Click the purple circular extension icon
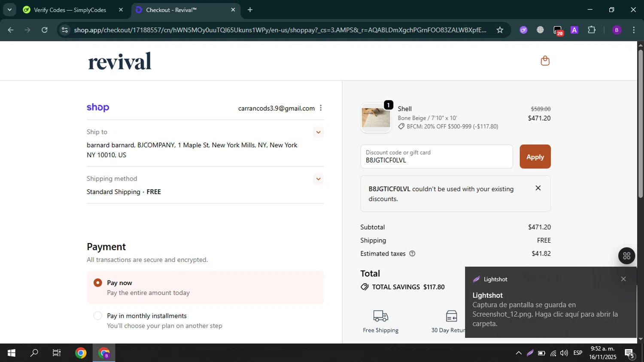The height and width of the screenshot is (362, 644). point(523,30)
